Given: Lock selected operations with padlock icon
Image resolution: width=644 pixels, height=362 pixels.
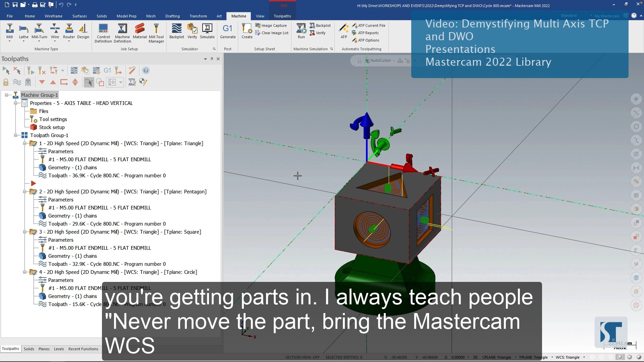Looking at the screenshot, I should 6,82.
